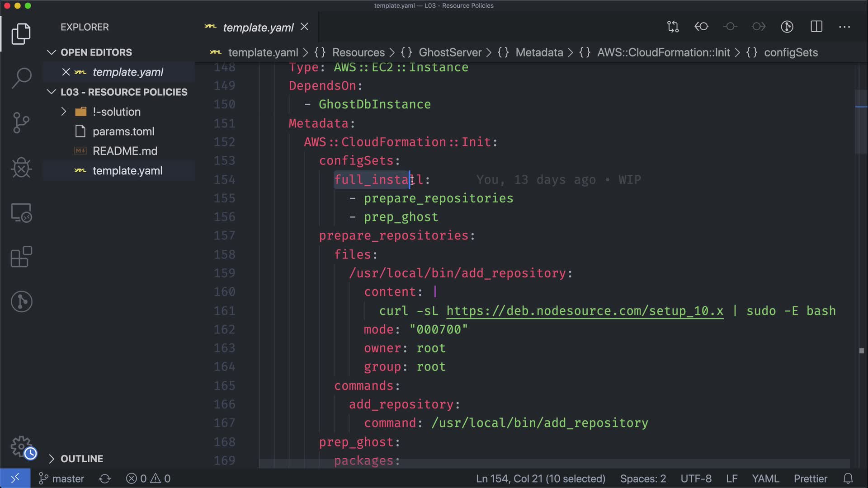868x488 pixels.
Task: Open the notifications bell
Action: tap(848, 479)
